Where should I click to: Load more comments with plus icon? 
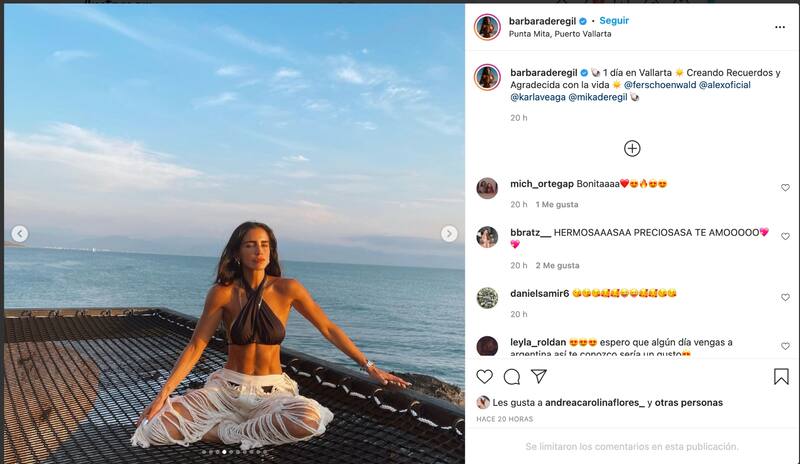click(632, 148)
